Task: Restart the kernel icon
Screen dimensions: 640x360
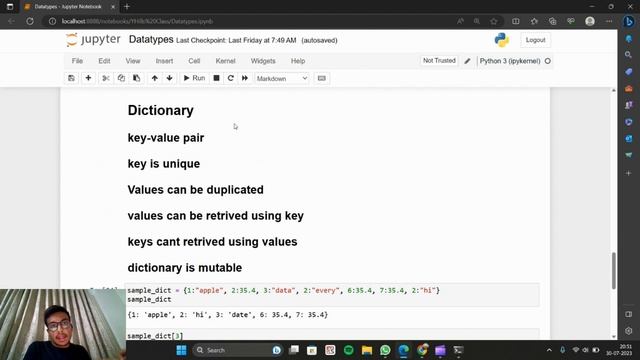Action: pos(231,78)
